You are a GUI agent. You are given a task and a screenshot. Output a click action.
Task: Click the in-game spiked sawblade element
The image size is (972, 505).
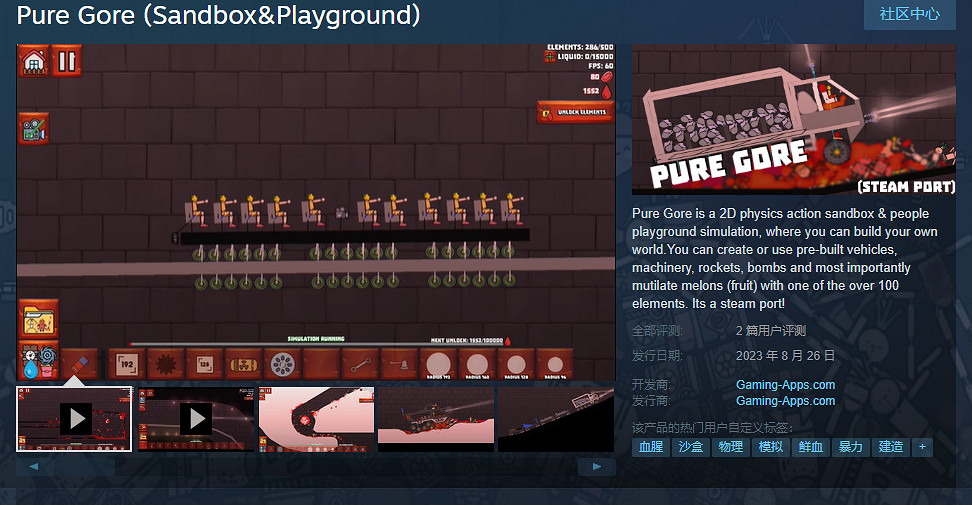point(166,364)
